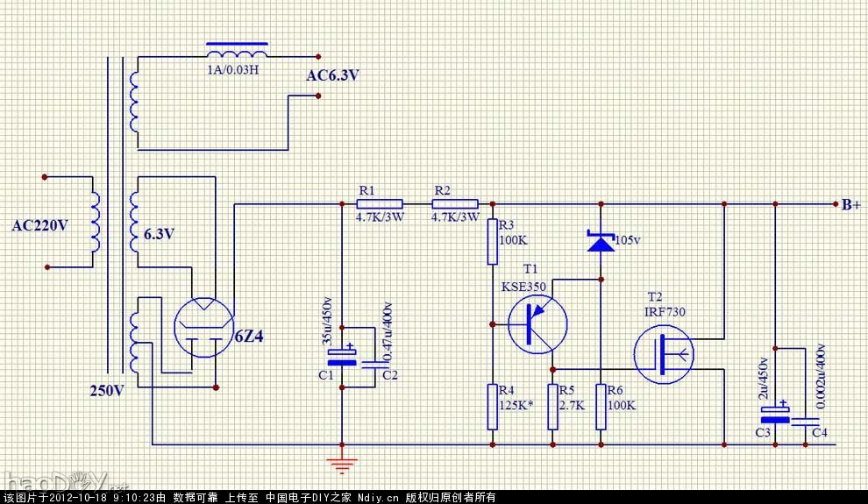Image resolution: width=868 pixels, height=504 pixels.
Task: Select the AC6.3V output label
Action: pyautogui.click(x=332, y=76)
